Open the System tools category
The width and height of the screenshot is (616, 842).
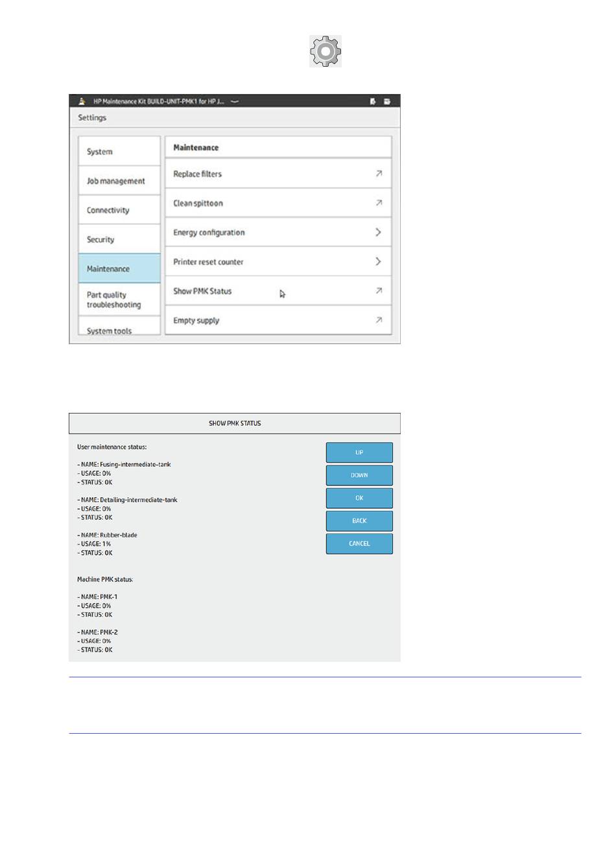(119, 326)
